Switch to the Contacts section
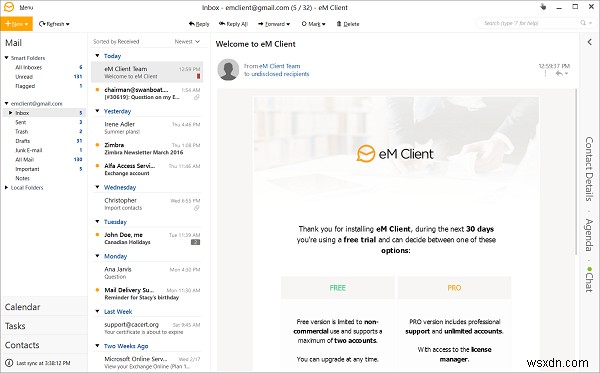600x373 pixels. pyautogui.click(x=44, y=345)
